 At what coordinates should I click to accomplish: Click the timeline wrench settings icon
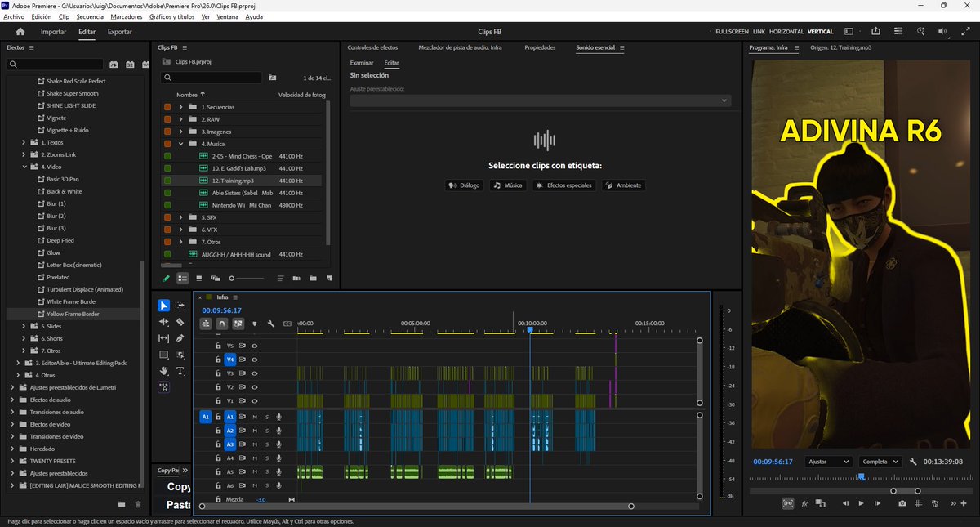click(270, 324)
